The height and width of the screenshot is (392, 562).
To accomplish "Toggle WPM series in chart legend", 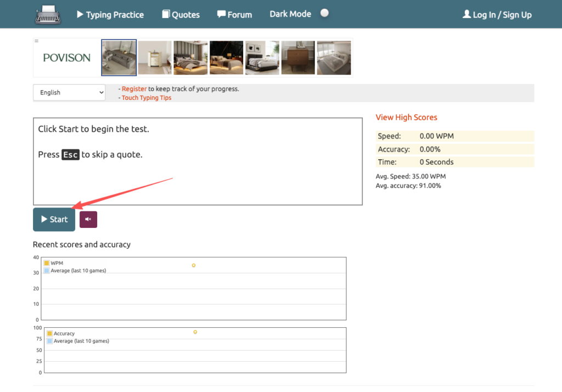I will [x=54, y=263].
